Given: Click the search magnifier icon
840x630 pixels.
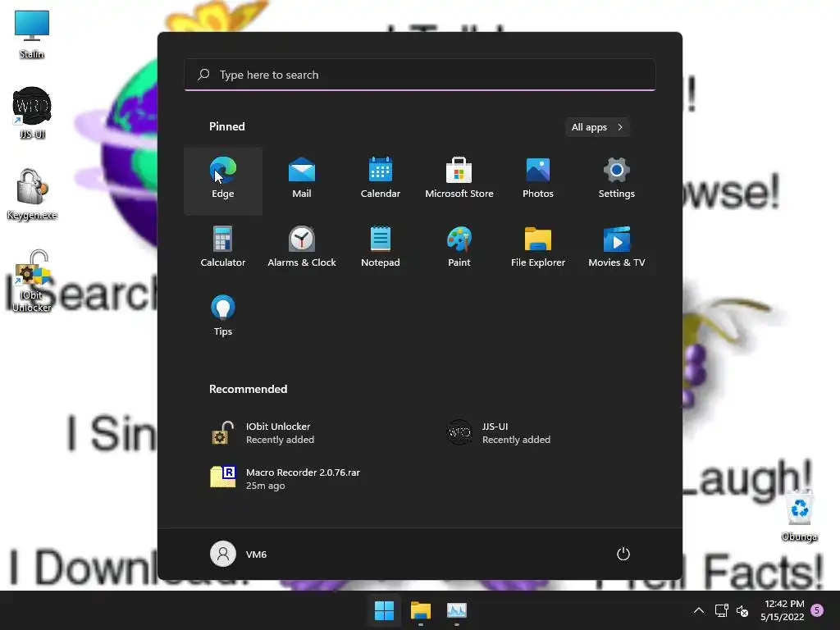Looking at the screenshot, I should click(203, 75).
